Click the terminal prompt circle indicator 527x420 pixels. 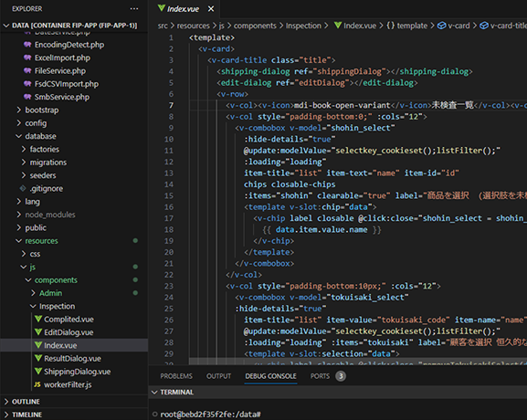pyautogui.click(x=154, y=414)
